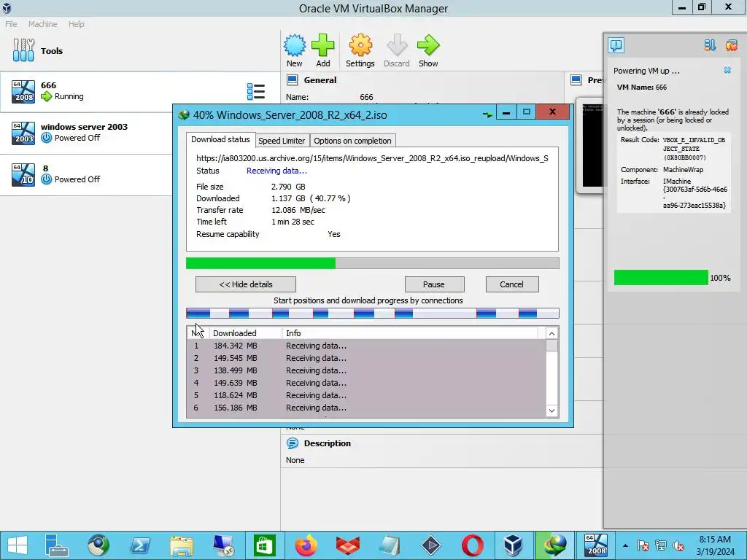
Task: Select connection row 5 with 118.624 MB
Action: tap(366, 395)
